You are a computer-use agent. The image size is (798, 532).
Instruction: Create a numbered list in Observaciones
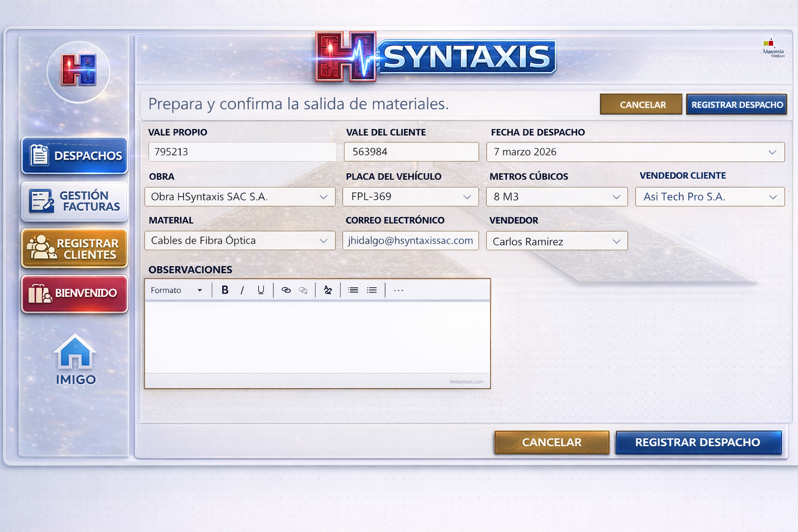click(x=353, y=290)
